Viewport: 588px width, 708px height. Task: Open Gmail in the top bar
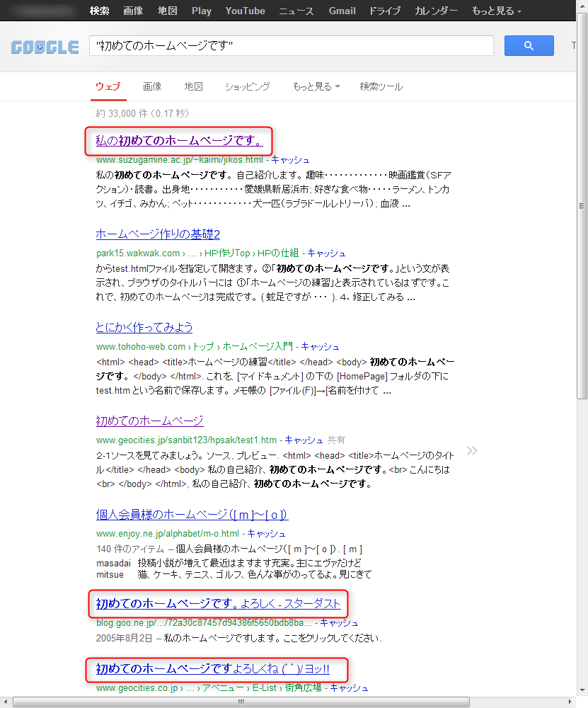pos(342,11)
